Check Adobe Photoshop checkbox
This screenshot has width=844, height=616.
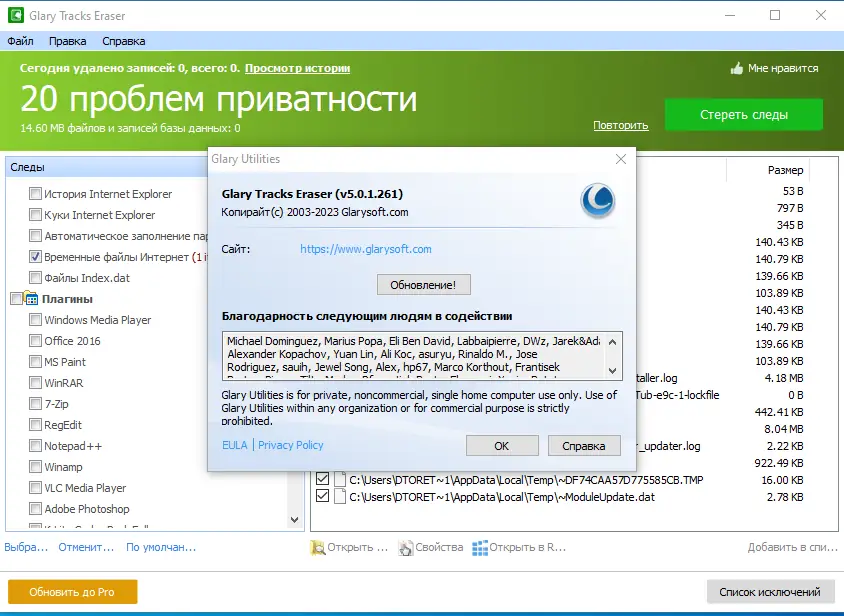pyautogui.click(x=35, y=508)
